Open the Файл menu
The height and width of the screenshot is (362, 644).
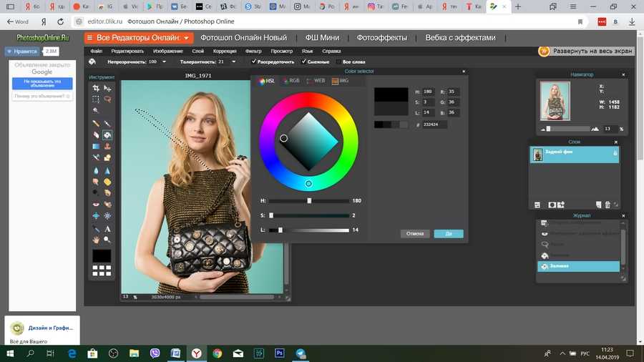point(96,52)
